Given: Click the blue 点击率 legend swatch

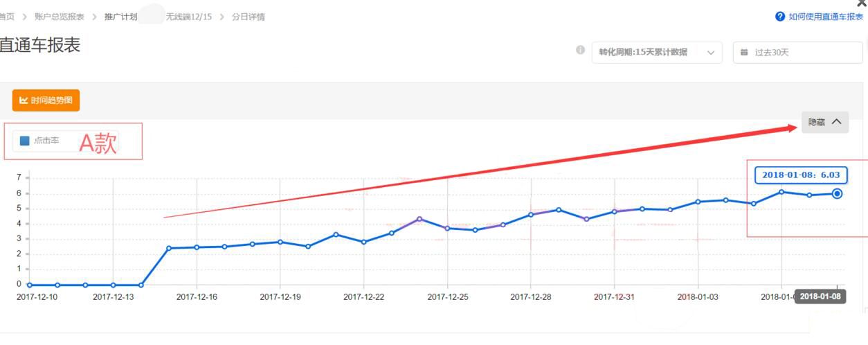Looking at the screenshot, I should (x=25, y=141).
